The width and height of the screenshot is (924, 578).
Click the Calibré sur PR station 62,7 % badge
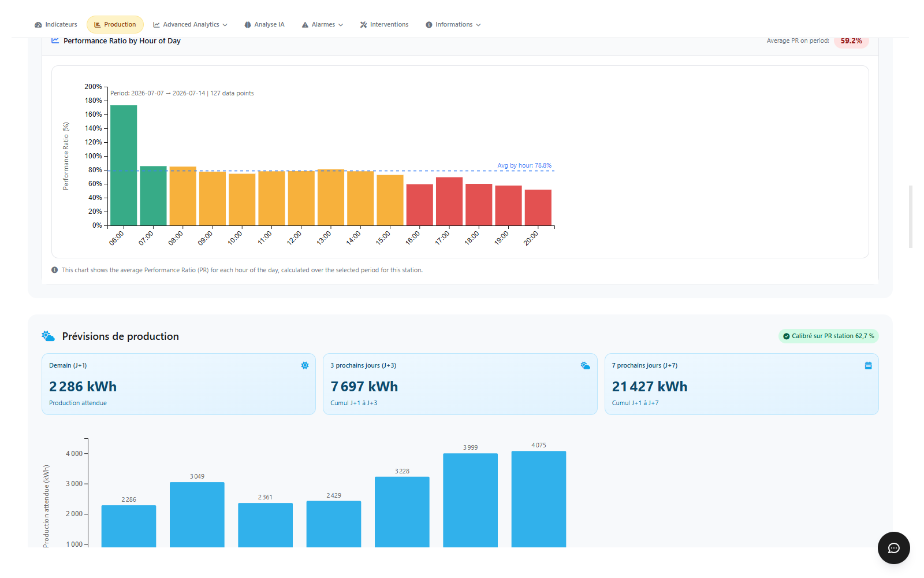click(x=829, y=336)
